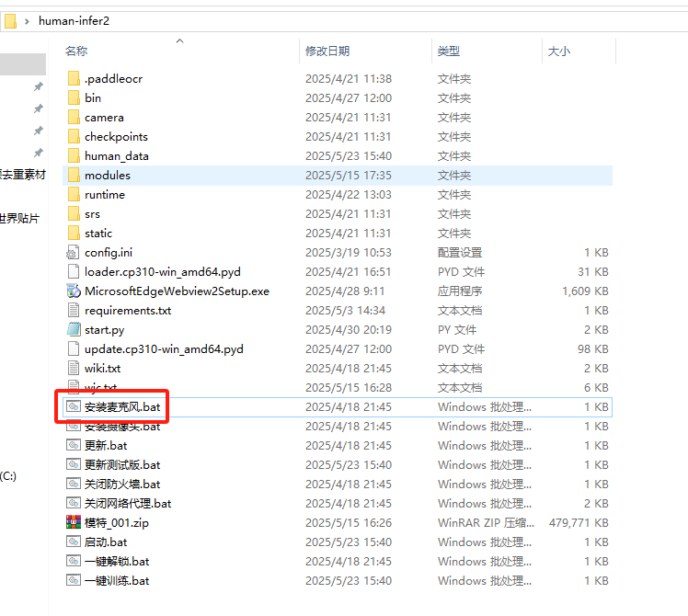Click the update.cp310-win_amd64.pyd file icon
The image size is (688, 616).
coord(74,348)
